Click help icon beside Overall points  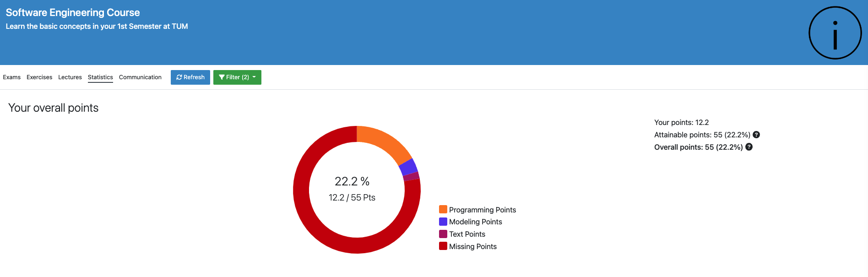pos(749,147)
